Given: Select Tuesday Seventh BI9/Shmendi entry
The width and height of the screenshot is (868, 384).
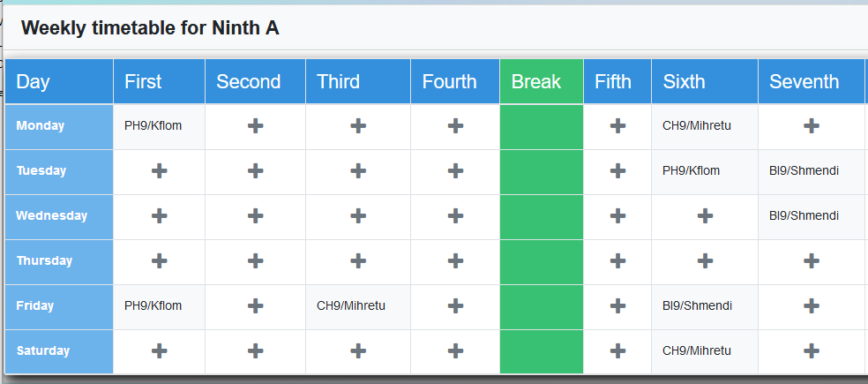Looking at the screenshot, I should click(x=804, y=170).
